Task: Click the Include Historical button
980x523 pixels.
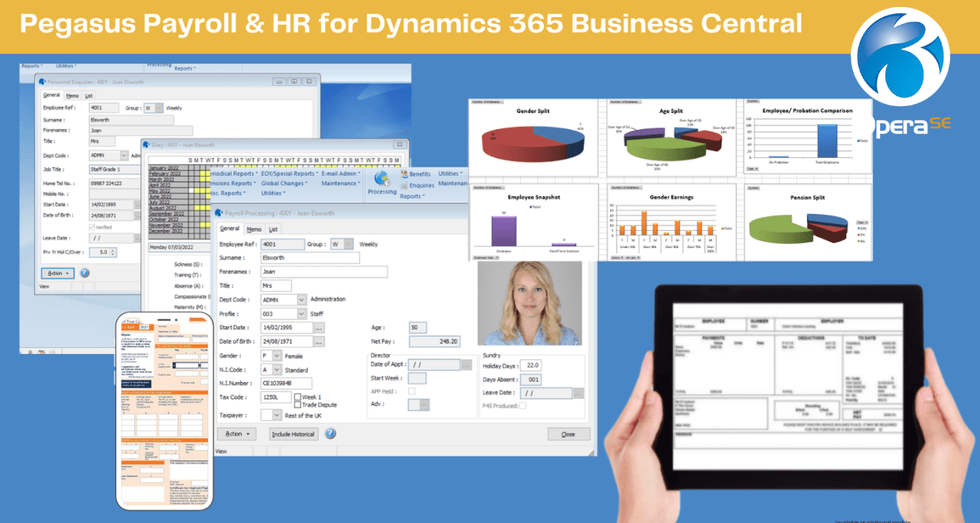Action: pos(294,434)
